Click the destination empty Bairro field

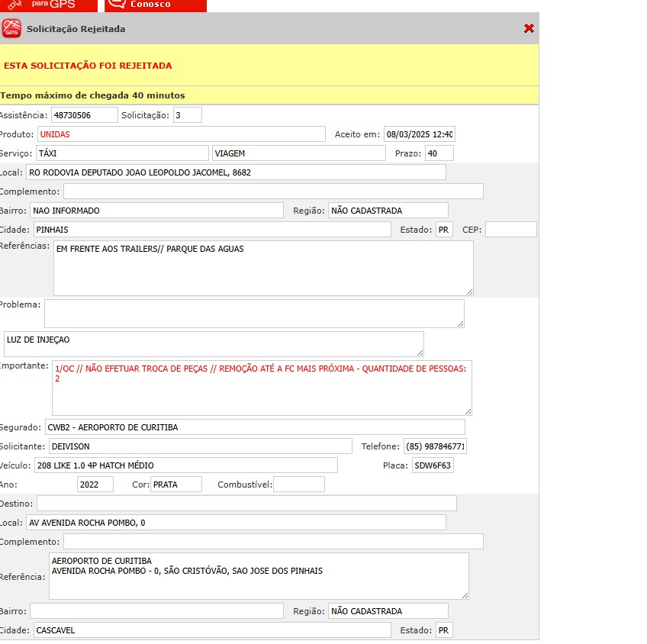[156, 610]
